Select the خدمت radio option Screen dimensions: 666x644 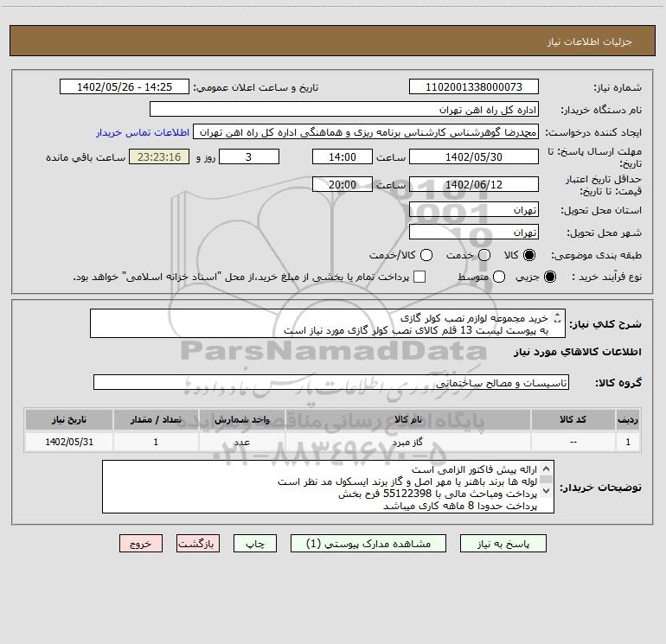tap(484, 255)
